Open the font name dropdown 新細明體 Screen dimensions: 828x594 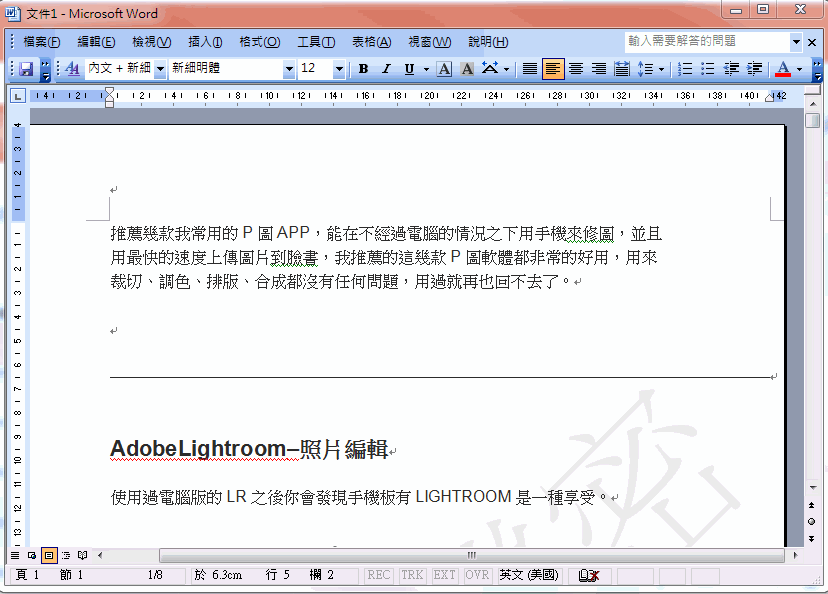289,69
